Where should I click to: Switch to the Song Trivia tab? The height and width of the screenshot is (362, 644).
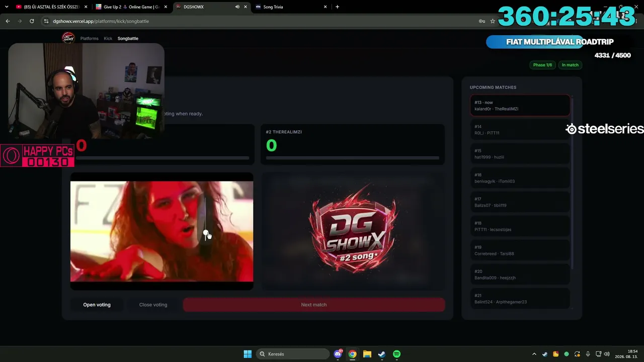291,7
